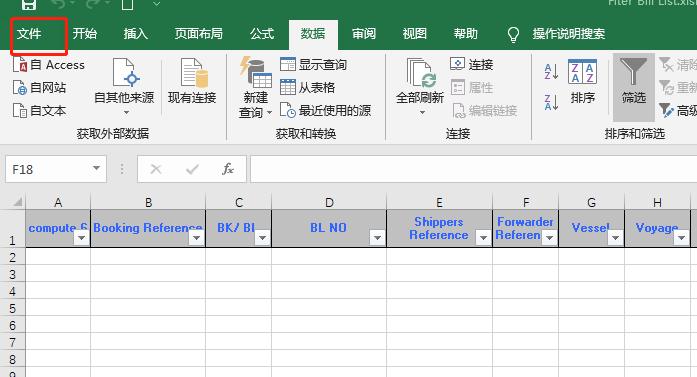697x377 pixels.
Task: Click the 高级 advanced filter icon
Action: 666,110
